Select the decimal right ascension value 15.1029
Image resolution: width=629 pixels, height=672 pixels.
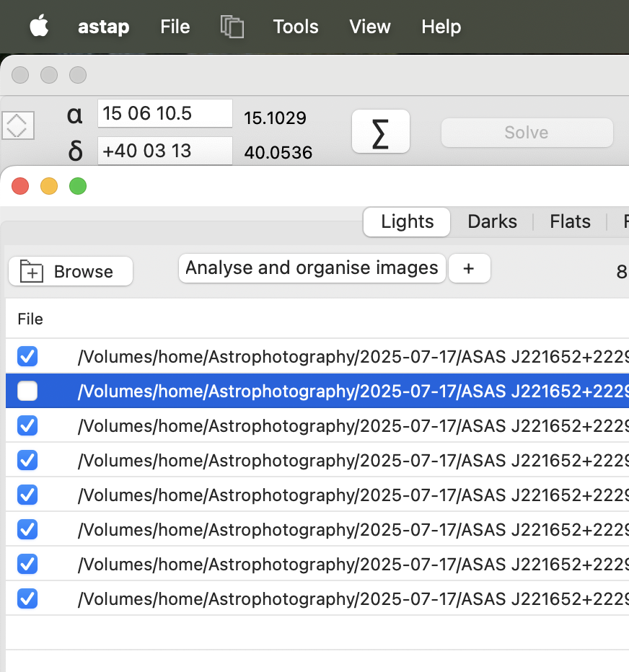[275, 118]
